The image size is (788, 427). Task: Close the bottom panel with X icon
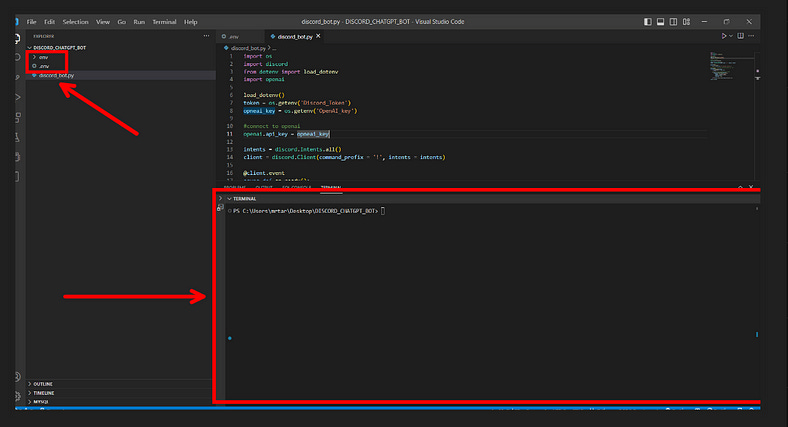(751, 187)
